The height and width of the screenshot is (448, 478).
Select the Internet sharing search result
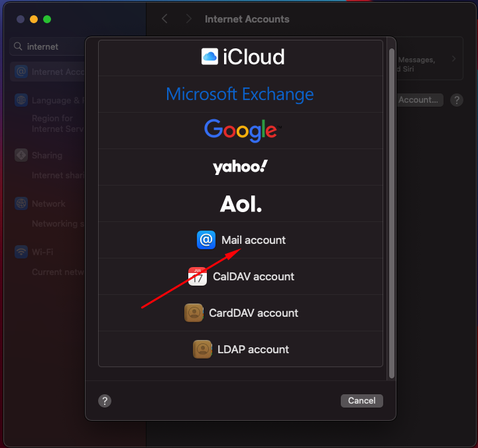point(58,175)
